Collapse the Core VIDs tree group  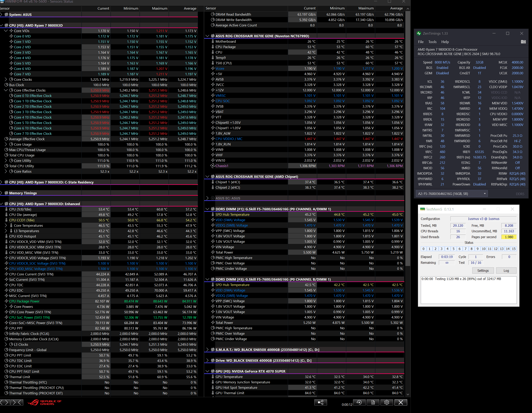tap(6, 31)
